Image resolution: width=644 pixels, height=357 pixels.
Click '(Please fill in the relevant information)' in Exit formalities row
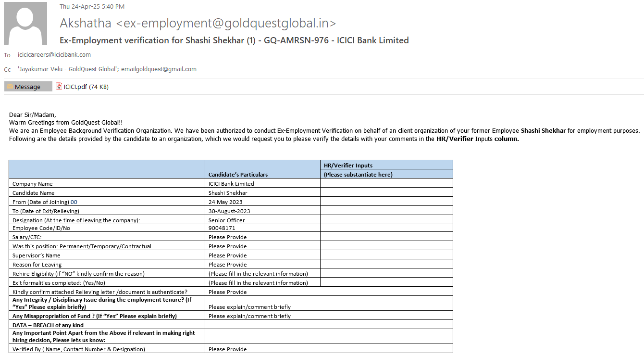tap(258, 283)
